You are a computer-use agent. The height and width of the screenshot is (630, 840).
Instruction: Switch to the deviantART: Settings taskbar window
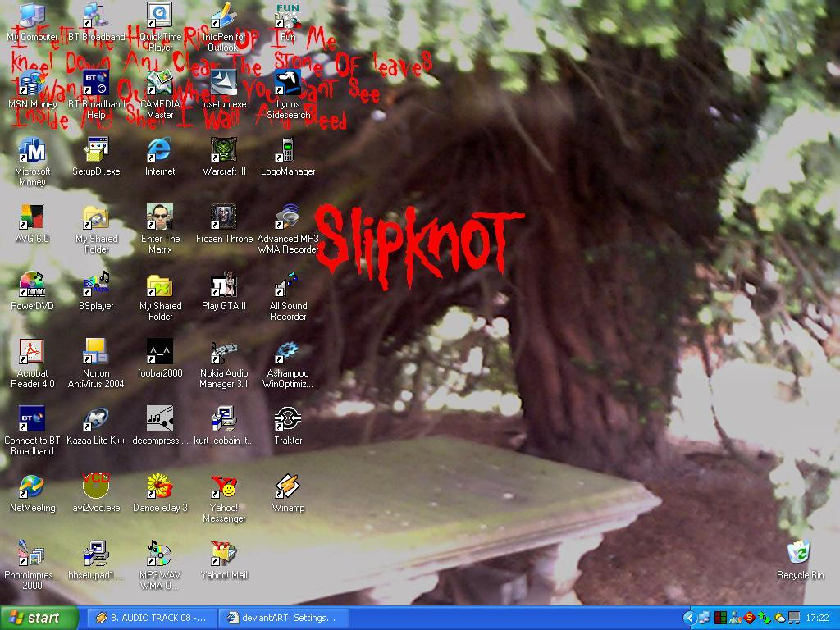284,619
